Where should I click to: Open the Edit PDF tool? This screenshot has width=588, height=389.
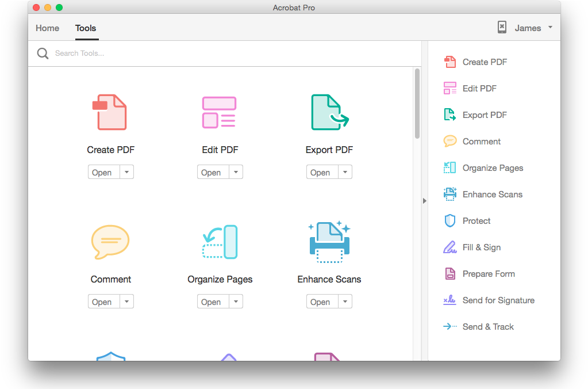(212, 171)
